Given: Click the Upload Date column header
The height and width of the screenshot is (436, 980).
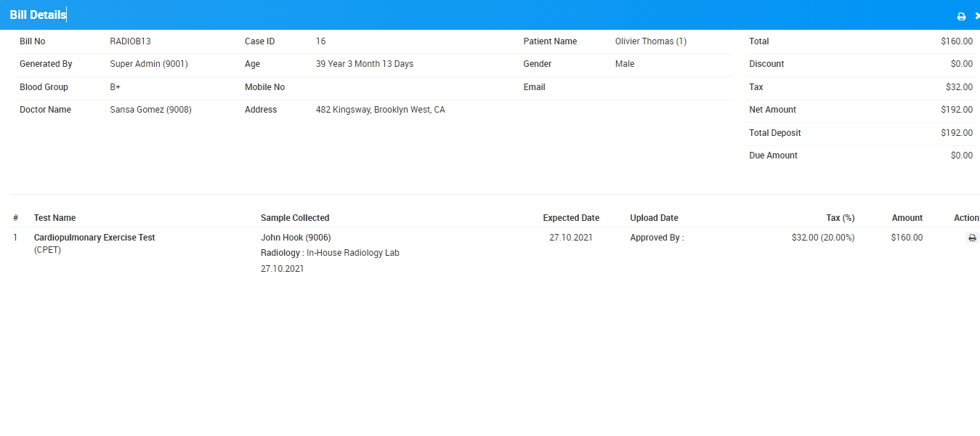Looking at the screenshot, I should 654,218.
